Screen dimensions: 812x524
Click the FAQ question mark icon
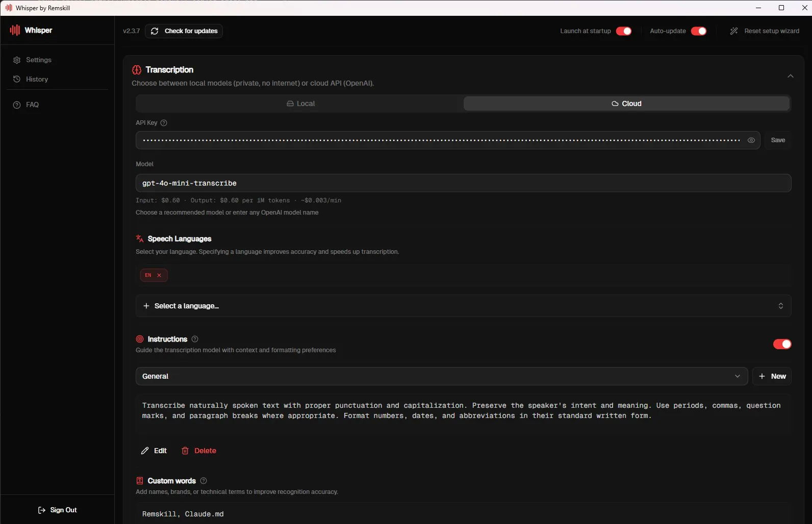point(17,104)
